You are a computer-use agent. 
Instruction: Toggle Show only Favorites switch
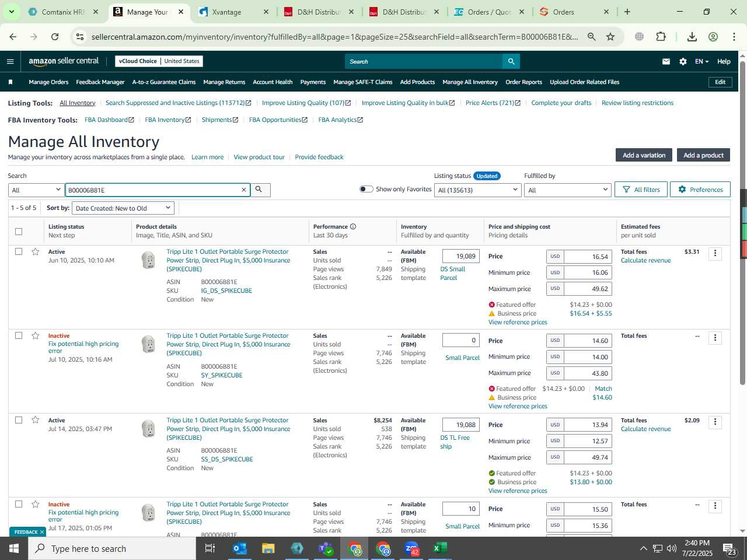tap(366, 189)
